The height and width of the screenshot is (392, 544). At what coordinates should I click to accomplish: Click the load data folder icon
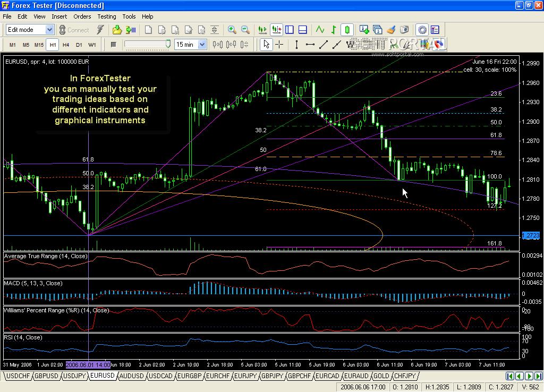117,30
